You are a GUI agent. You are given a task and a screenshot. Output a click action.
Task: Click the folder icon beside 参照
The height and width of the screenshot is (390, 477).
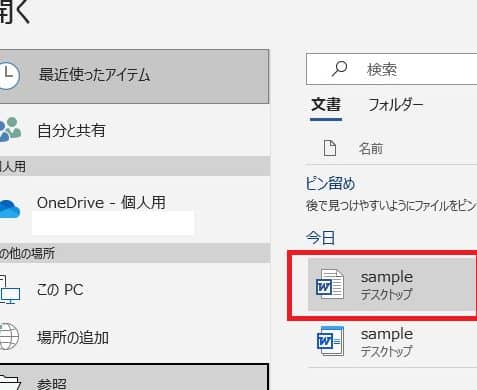coord(10,382)
